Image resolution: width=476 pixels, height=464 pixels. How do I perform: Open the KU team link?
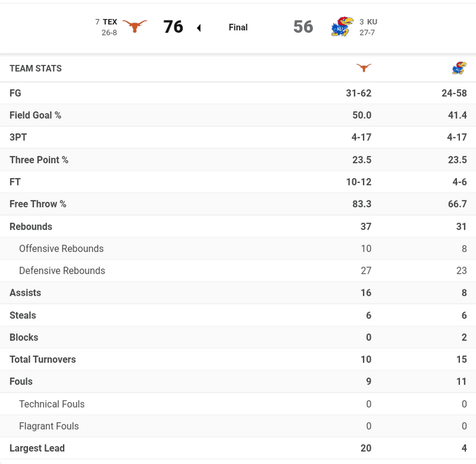click(372, 22)
